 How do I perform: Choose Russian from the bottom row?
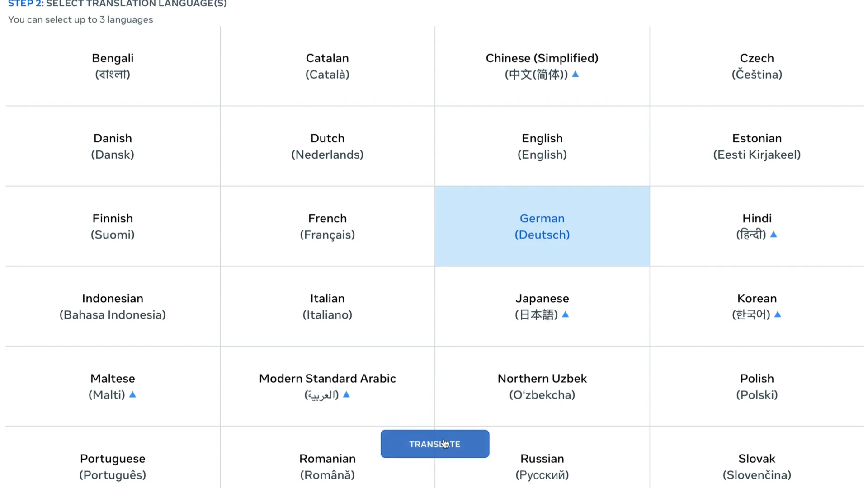542,466
